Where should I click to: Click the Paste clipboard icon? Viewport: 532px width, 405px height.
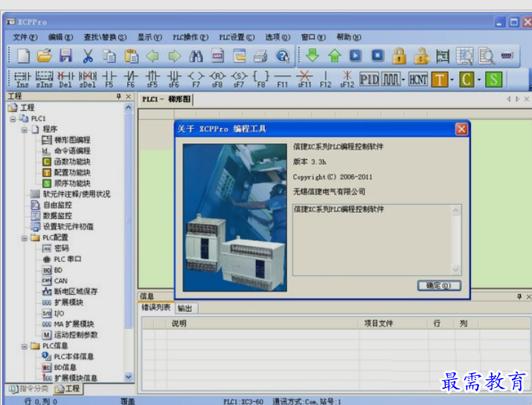131,56
